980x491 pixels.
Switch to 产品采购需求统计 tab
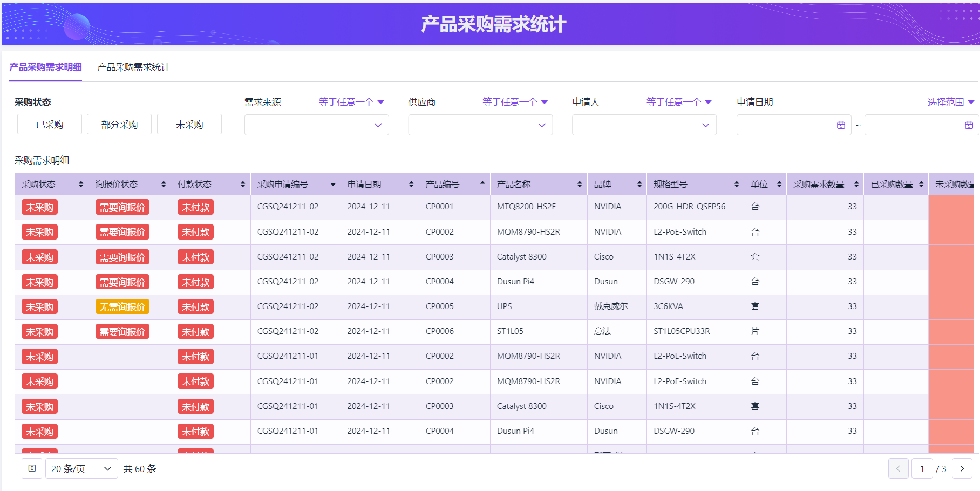pos(133,67)
